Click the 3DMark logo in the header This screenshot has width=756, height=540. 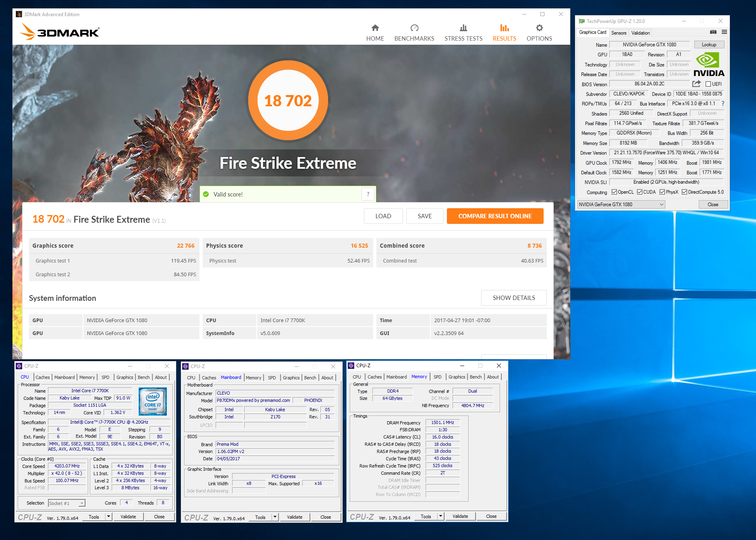60,31
